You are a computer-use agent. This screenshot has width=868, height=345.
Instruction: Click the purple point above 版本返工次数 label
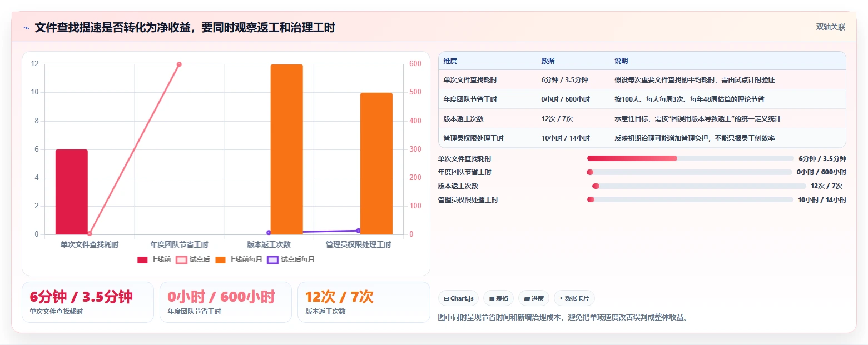269,233
